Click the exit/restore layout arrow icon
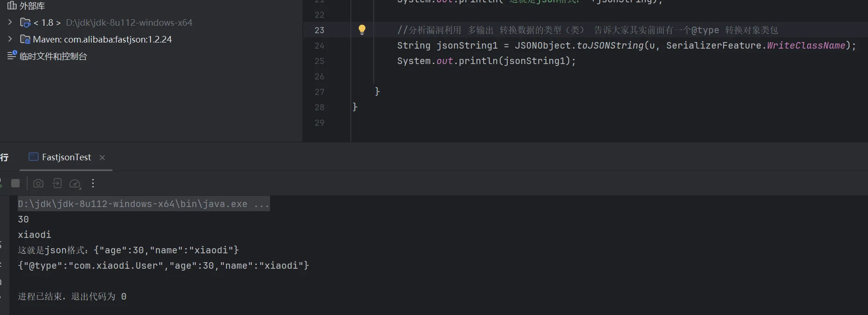 pyautogui.click(x=57, y=183)
